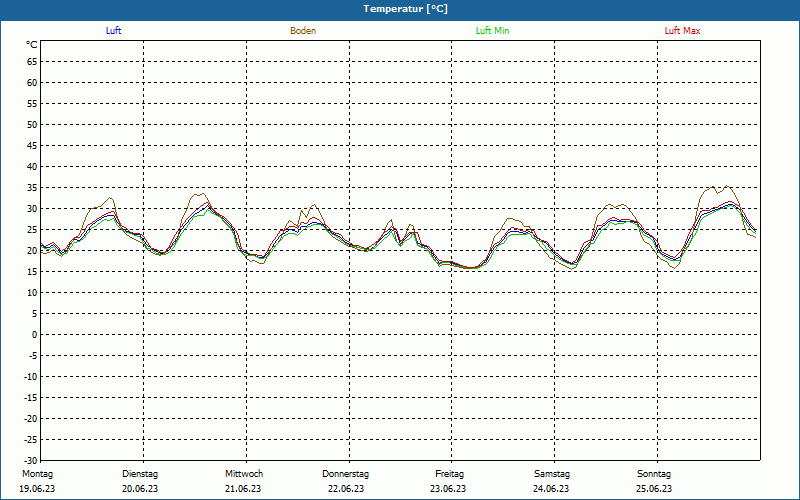Select the -5 y-axis value
Screen dimensions: 800x500
tap(33, 356)
